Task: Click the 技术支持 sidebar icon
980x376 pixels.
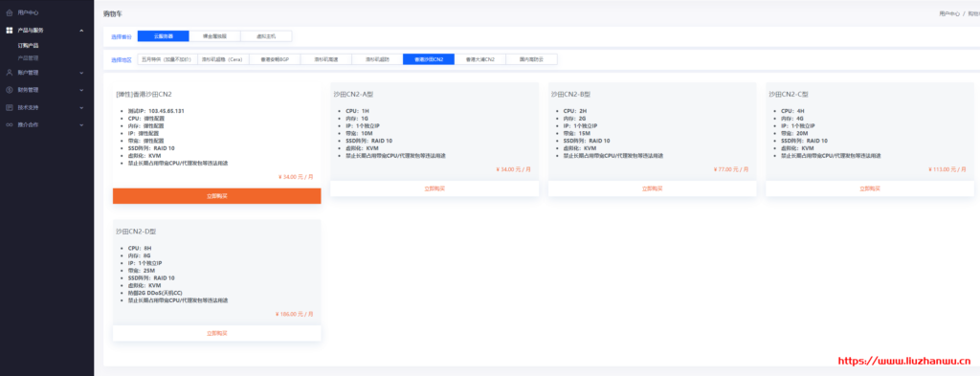Action: click(10, 107)
